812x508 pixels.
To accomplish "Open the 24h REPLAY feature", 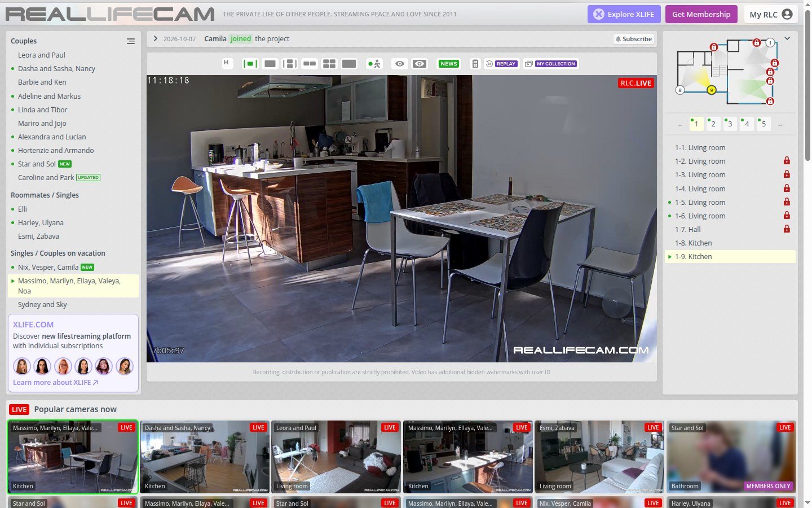I will pyautogui.click(x=501, y=64).
